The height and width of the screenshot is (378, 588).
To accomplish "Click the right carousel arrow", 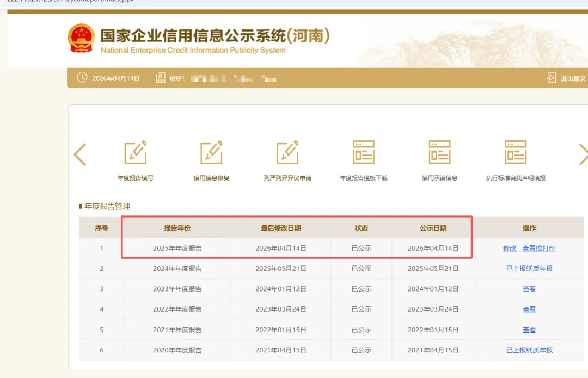I will (x=584, y=154).
